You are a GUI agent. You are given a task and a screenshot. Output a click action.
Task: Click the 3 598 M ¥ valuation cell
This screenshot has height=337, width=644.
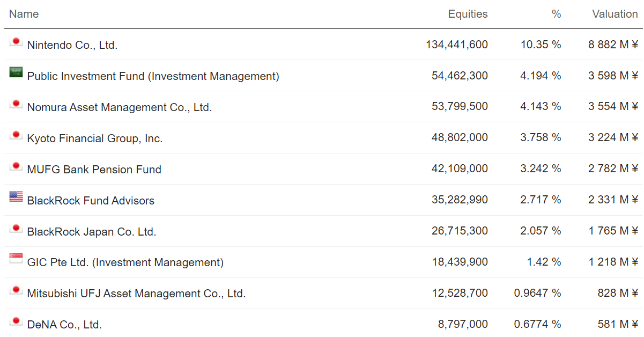pyautogui.click(x=613, y=76)
